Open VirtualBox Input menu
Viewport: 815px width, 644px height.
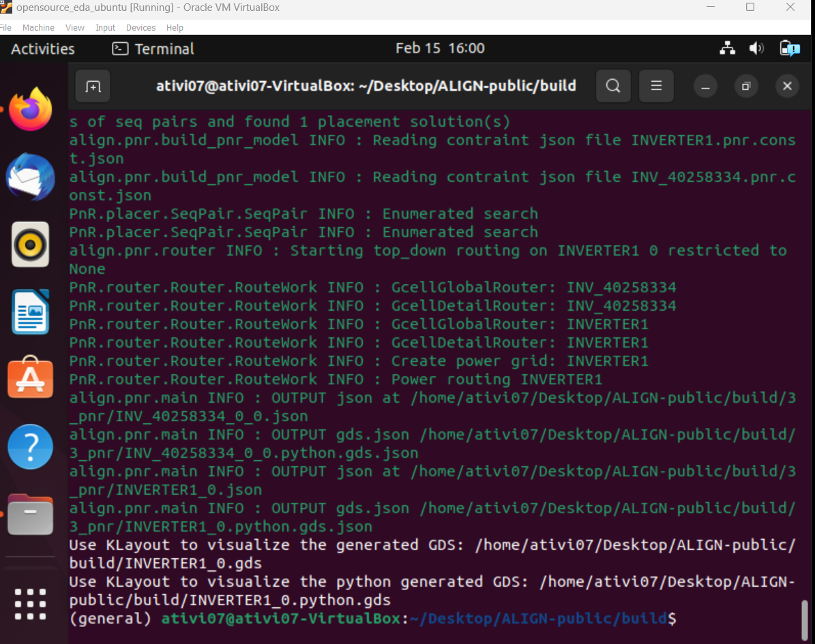(x=106, y=27)
